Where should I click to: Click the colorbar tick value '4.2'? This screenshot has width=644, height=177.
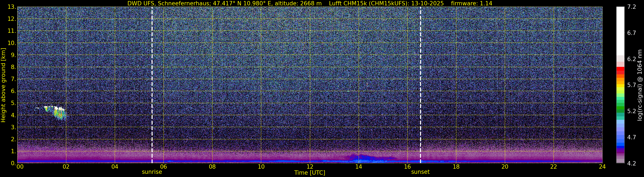click(632, 163)
